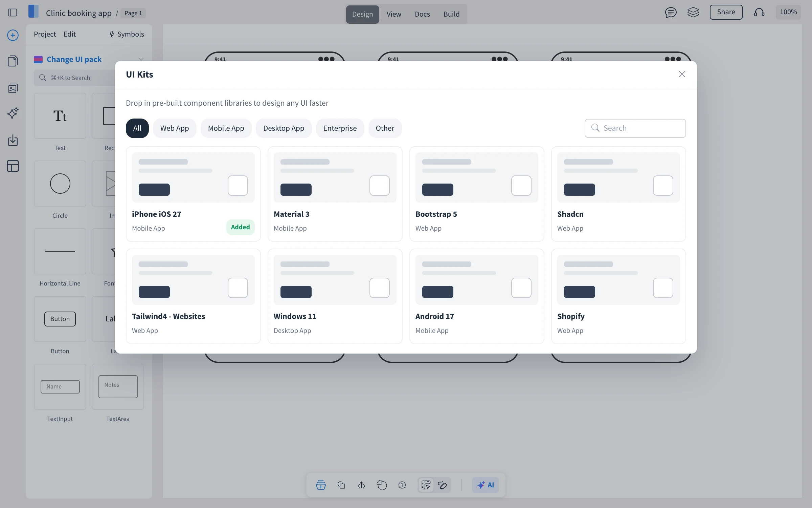Click the history undo icon in bottom toolbar
This screenshot has width=812, height=508.
pyautogui.click(x=382, y=485)
